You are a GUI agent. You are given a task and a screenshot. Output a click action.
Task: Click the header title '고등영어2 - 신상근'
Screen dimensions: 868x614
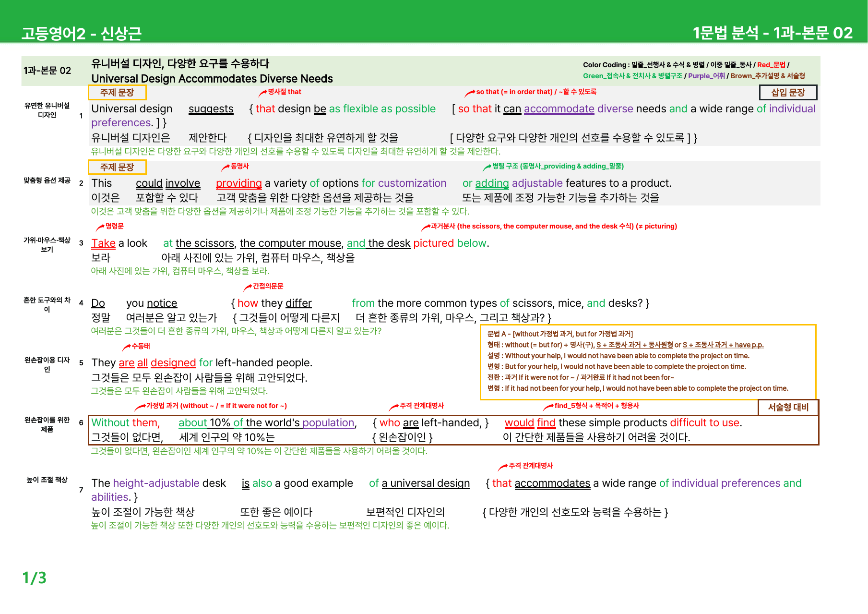pyautogui.click(x=82, y=33)
